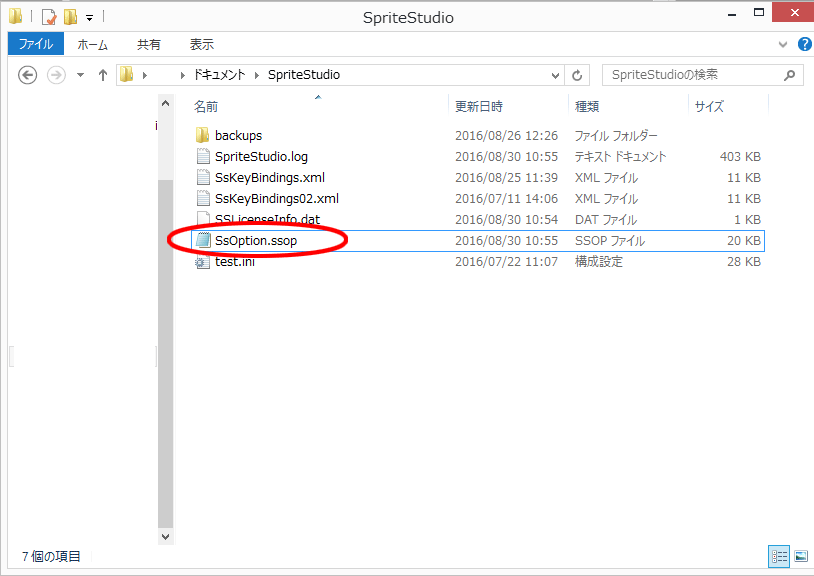Click the 構成設定 type cell
814x576 pixels.
pyautogui.click(x=599, y=262)
